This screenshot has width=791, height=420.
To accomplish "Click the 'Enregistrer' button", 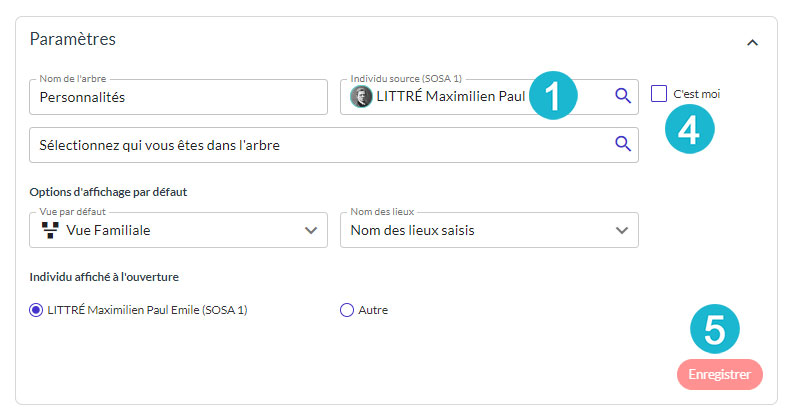I will click(719, 374).
